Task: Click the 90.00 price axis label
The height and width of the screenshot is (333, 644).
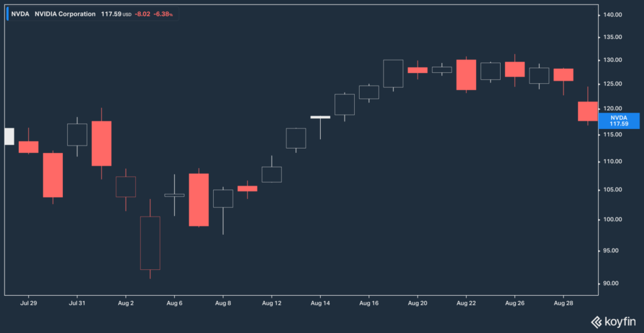Action: tap(613, 283)
